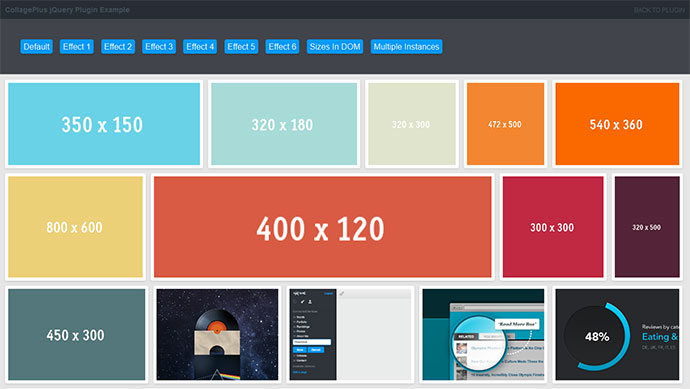This screenshot has width=690, height=389.
Task: Click the Default button
Action: pos(37,47)
